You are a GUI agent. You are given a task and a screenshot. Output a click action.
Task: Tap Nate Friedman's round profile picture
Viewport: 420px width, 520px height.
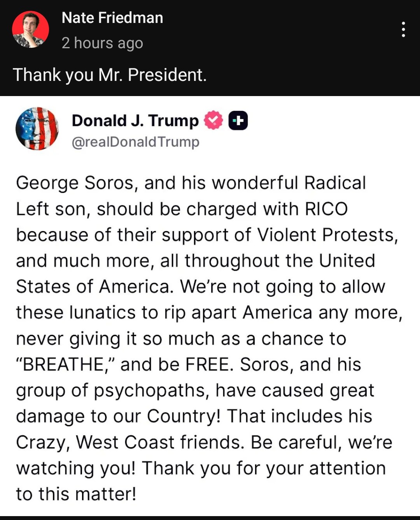tap(30, 30)
